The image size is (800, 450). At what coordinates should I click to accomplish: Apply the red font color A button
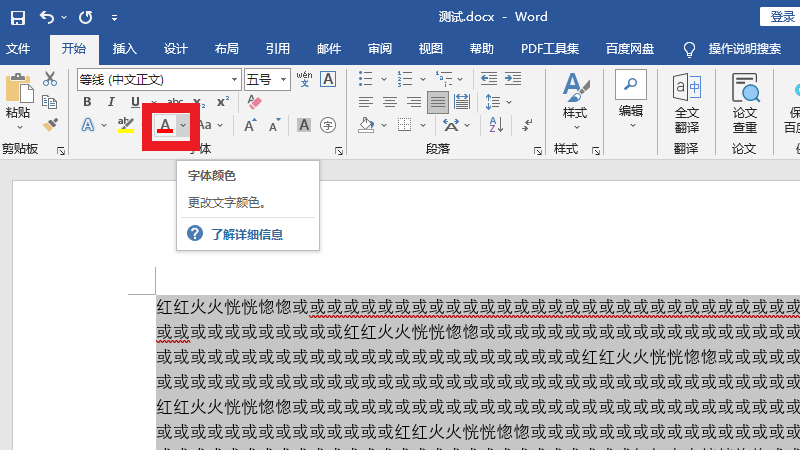tap(163, 125)
